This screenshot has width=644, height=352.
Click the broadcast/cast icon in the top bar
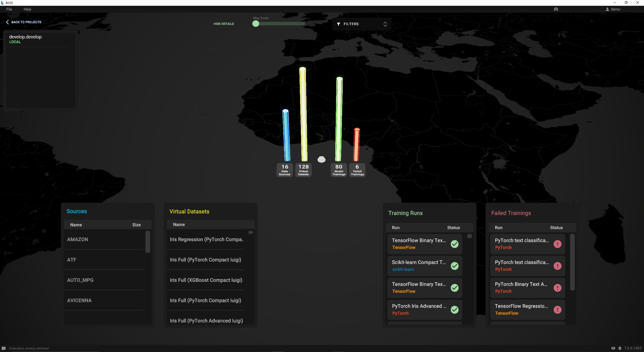pyautogui.click(x=556, y=9)
